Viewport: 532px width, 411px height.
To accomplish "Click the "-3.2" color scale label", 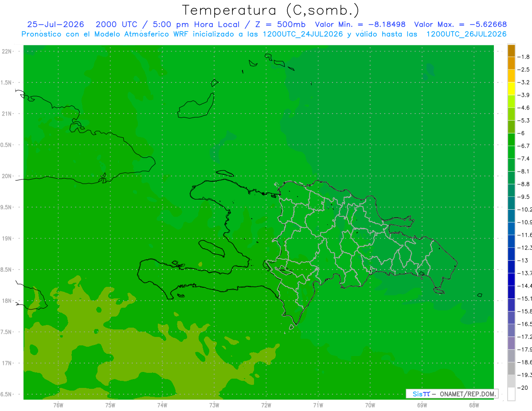I will (x=524, y=82).
